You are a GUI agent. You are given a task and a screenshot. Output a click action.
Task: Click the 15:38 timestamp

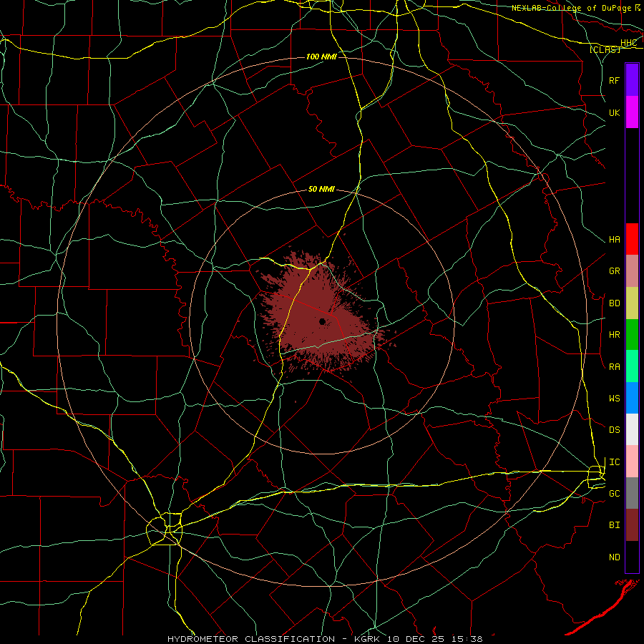(x=469, y=639)
